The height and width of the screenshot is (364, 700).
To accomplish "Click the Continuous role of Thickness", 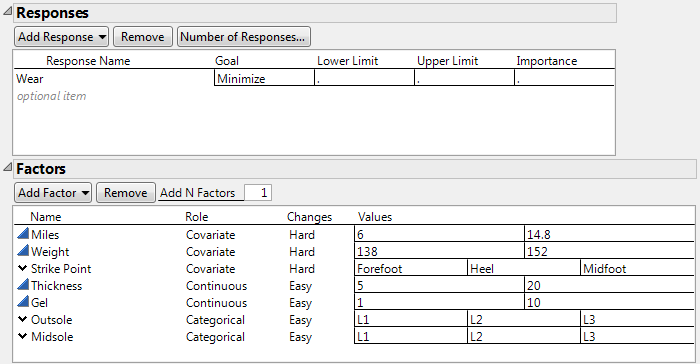I will 216,285.
